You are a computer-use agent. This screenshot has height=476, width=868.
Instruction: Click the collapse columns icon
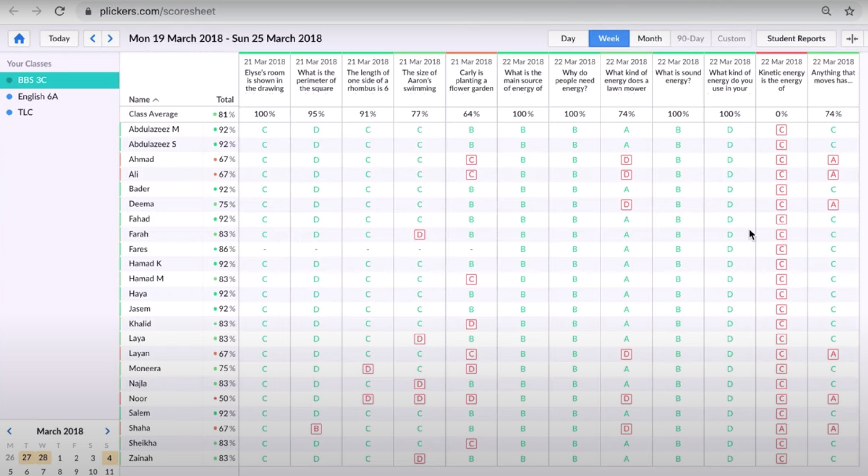pyautogui.click(x=852, y=39)
